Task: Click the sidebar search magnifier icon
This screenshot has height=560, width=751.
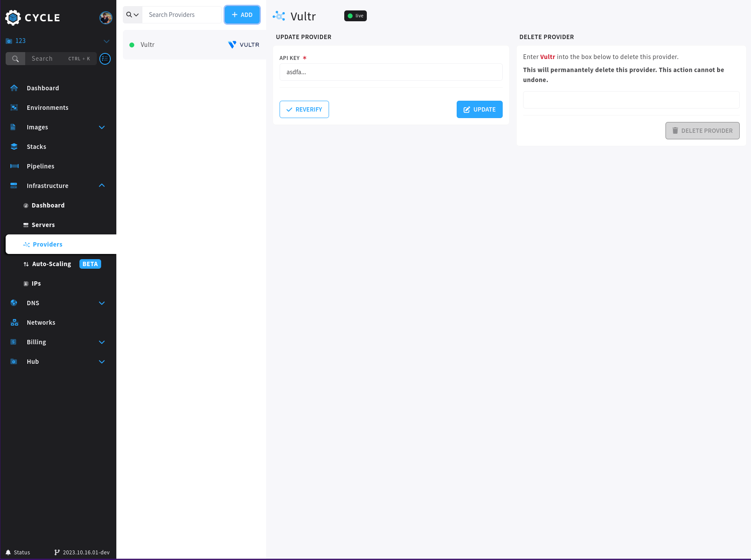Action: click(16, 59)
